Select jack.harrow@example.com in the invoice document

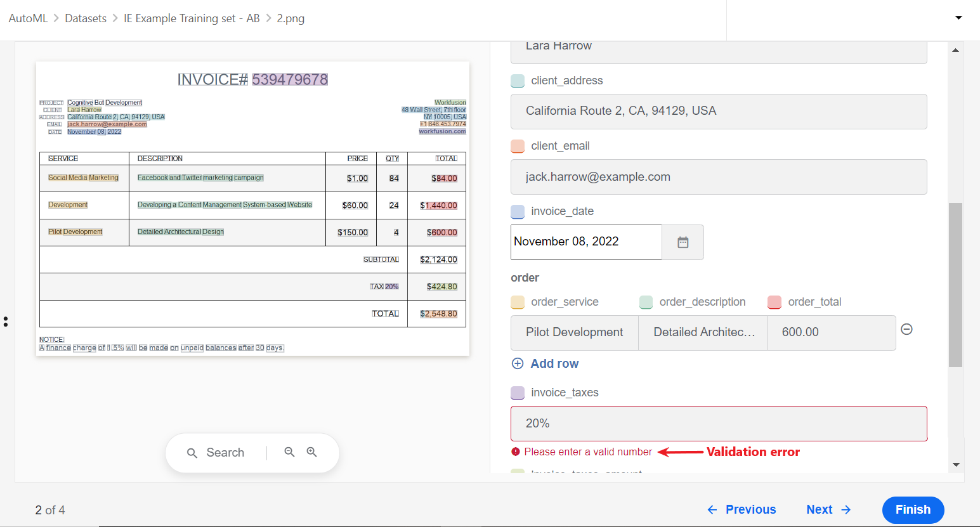(107, 124)
